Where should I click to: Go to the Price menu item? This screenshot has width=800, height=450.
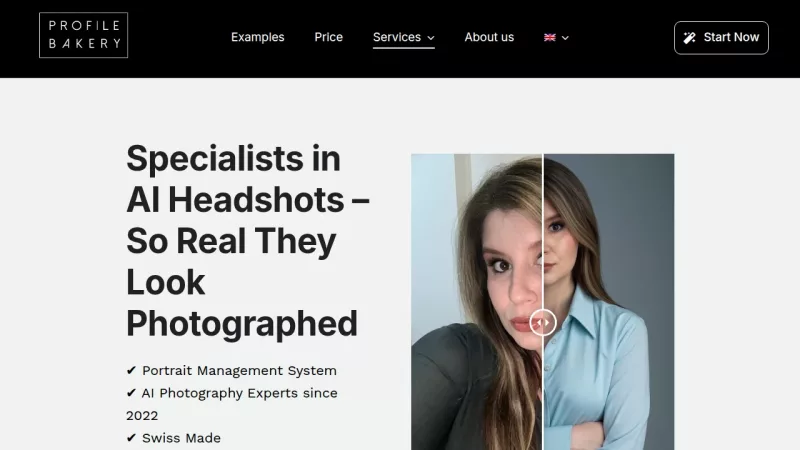pos(328,37)
